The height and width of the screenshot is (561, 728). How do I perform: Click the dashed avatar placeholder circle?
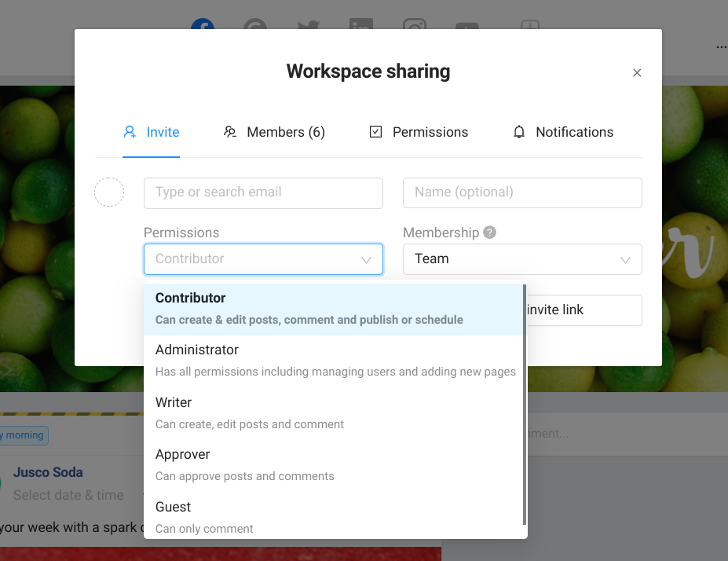(109, 192)
